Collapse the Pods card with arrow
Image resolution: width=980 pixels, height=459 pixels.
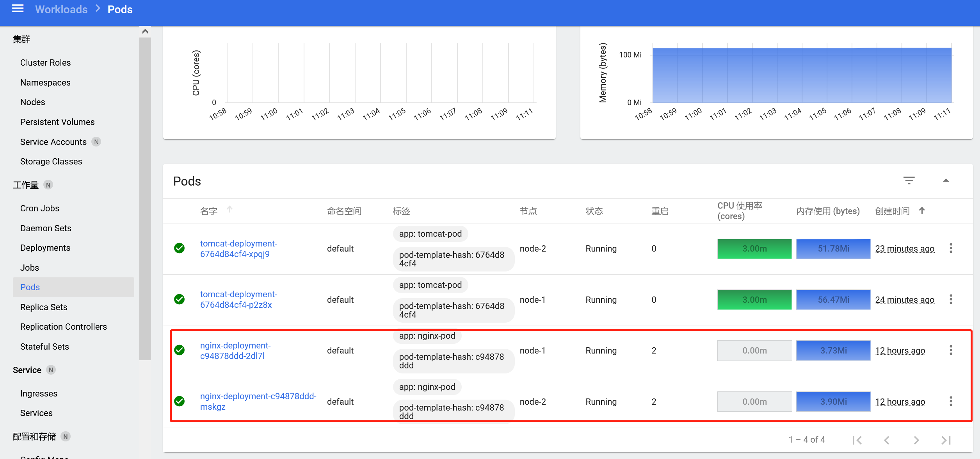(946, 180)
